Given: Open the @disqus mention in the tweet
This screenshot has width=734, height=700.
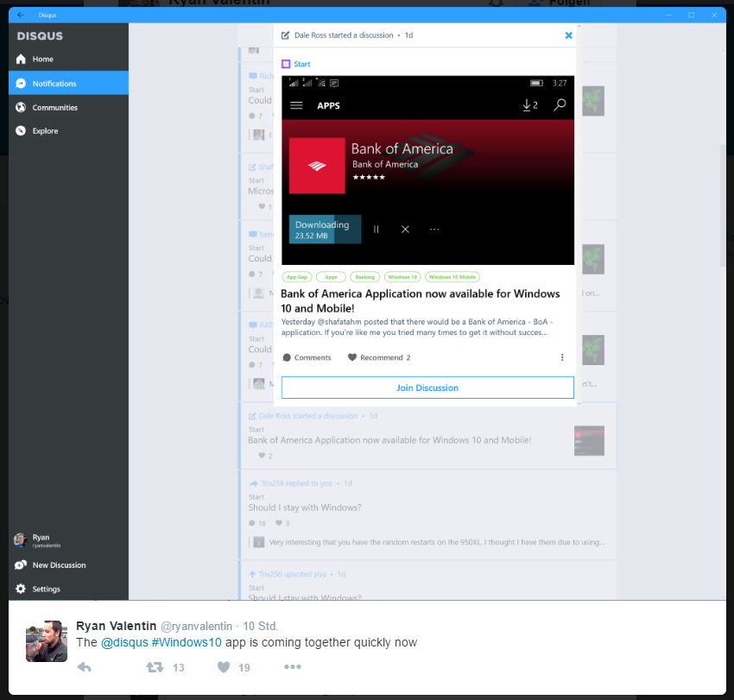Looking at the screenshot, I should coord(124,642).
